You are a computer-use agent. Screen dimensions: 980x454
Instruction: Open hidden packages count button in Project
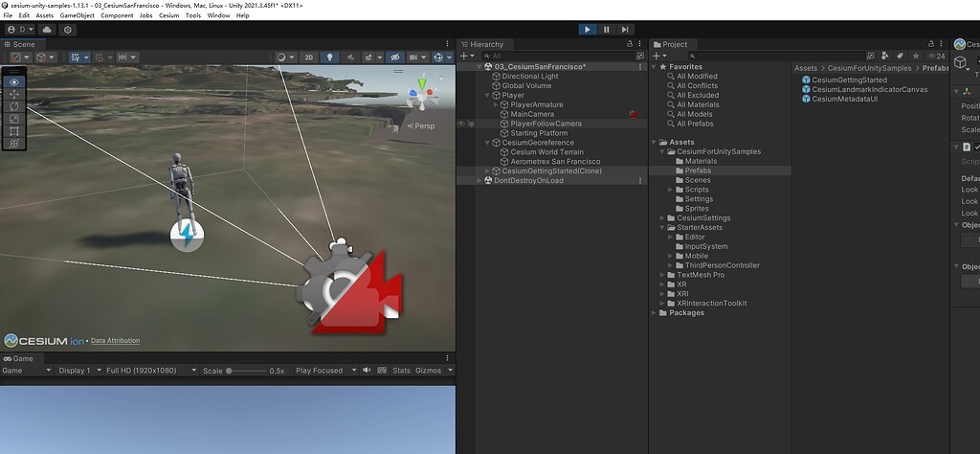(935, 56)
